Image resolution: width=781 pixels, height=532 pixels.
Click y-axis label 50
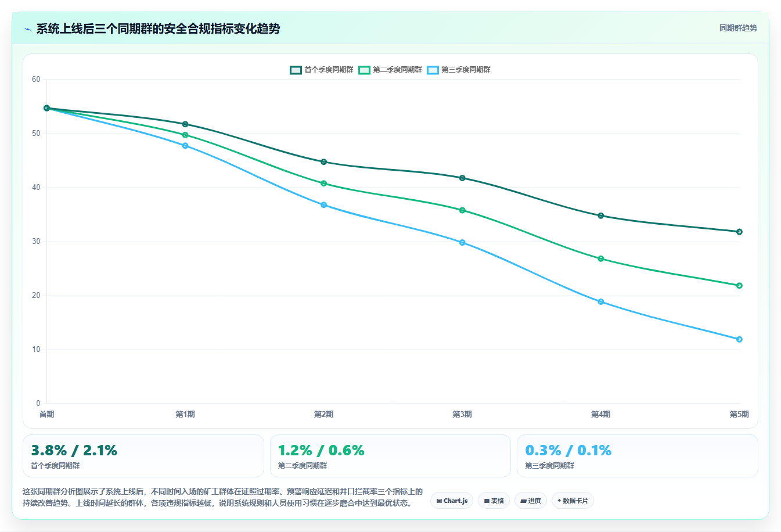[x=36, y=134]
